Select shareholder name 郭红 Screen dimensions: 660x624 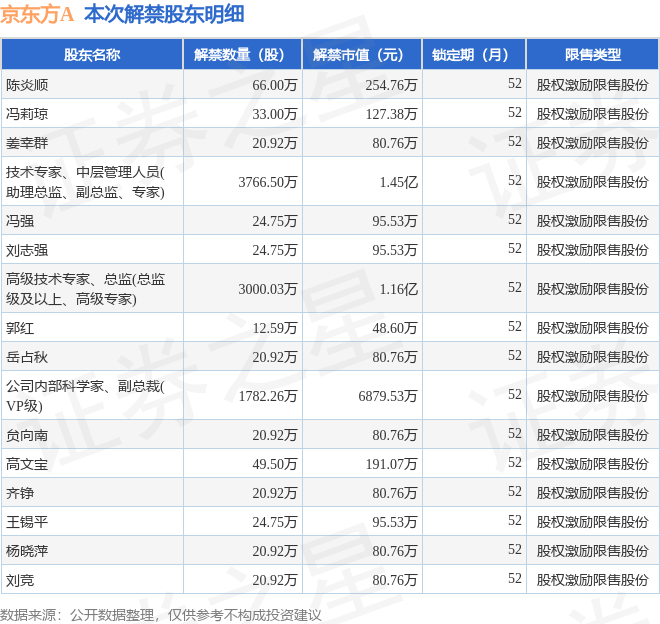pyautogui.click(x=20, y=328)
